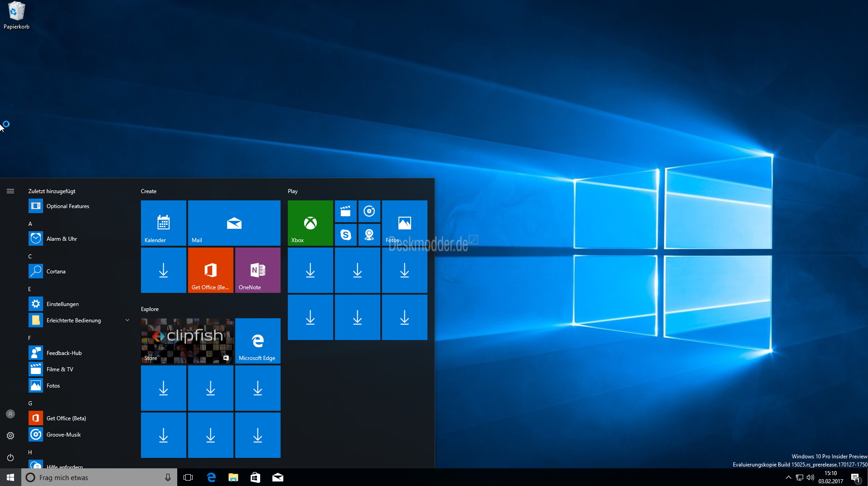Open the Mail tile

tap(234, 223)
